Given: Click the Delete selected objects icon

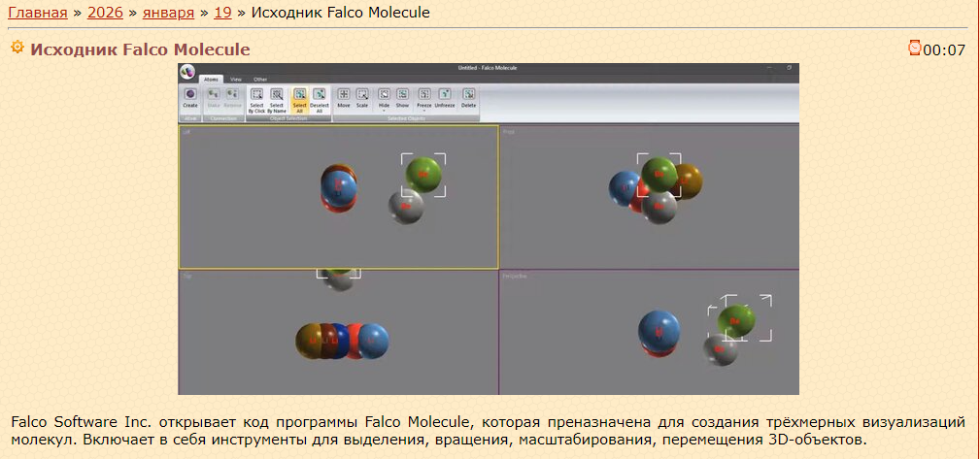Looking at the screenshot, I should (x=469, y=94).
